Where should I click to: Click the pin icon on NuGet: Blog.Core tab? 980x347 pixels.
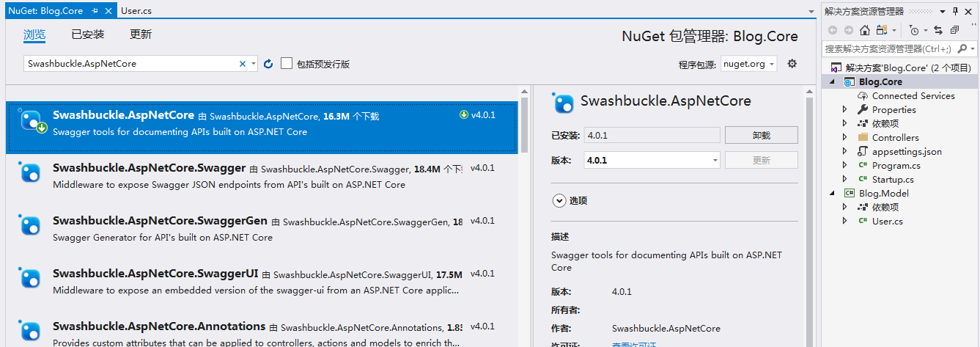(x=95, y=11)
